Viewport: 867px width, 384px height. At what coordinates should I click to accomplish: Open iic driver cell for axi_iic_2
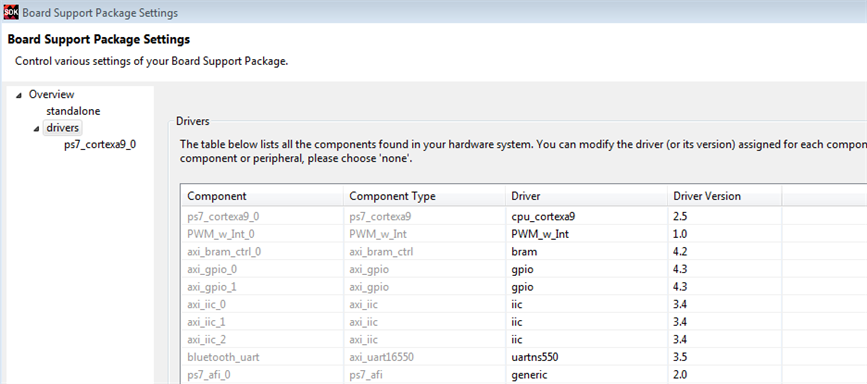[x=586, y=340]
